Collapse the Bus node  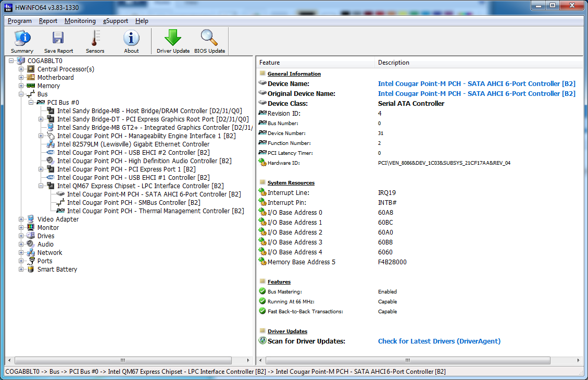(x=21, y=94)
